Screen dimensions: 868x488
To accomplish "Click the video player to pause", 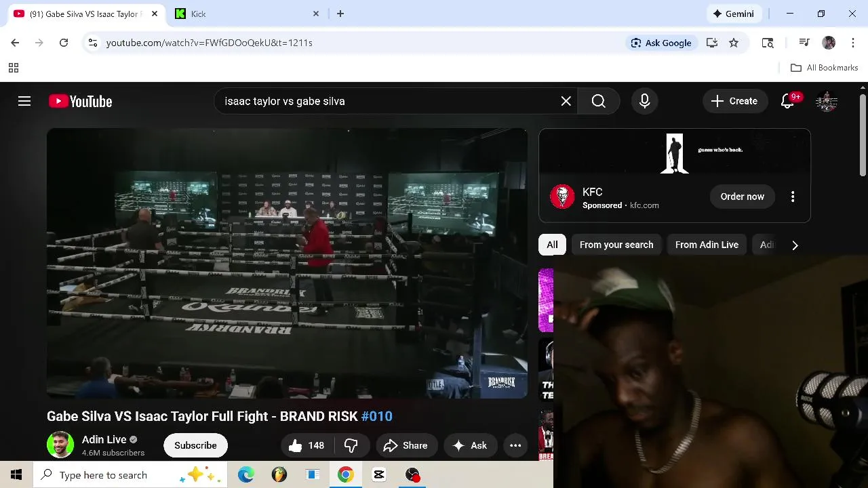I will pyautogui.click(x=287, y=263).
